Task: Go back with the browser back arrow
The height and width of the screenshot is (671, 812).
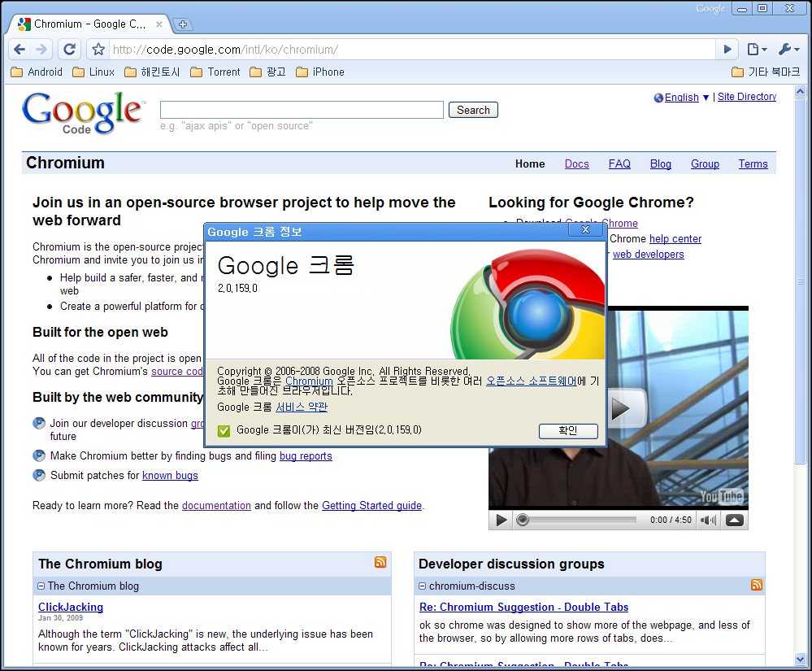Action: point(20,50)
